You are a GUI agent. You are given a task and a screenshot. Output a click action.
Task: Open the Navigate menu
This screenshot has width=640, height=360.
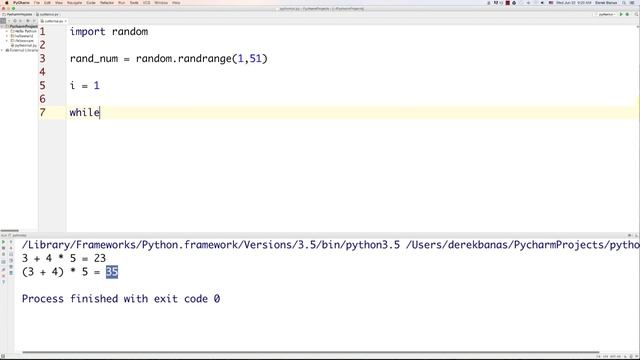[x=74, y=3]
